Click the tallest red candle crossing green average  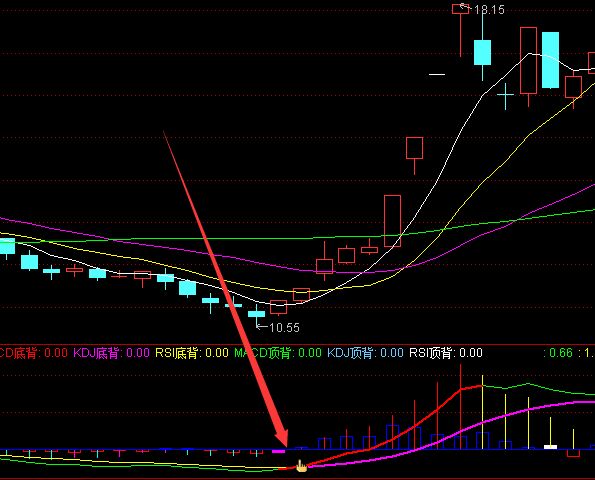tap(392, 221)
